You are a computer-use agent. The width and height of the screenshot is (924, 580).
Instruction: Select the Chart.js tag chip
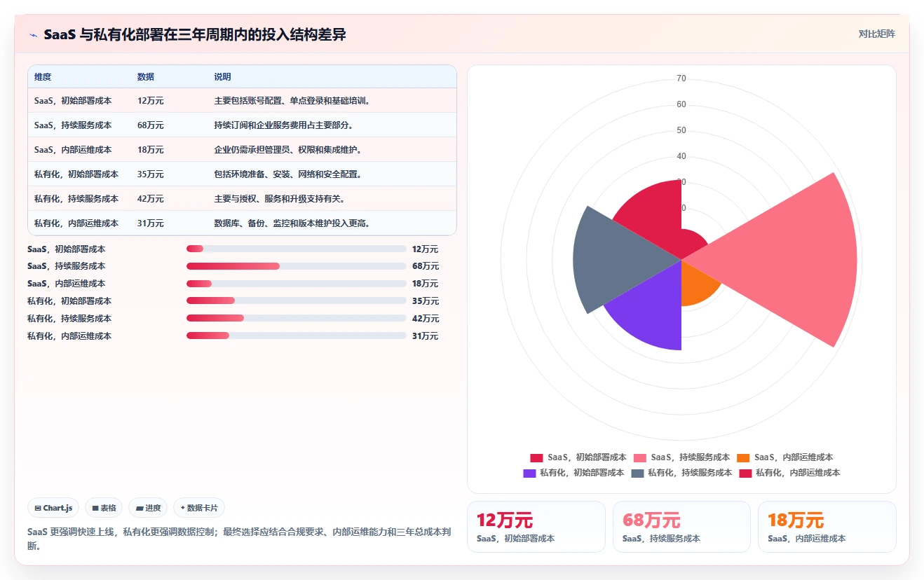pos(53,508)
